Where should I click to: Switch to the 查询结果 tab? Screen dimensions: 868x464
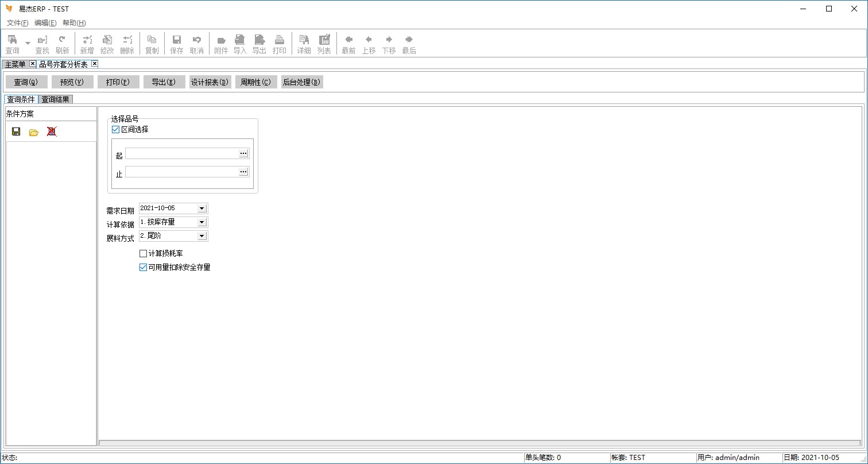(56, 99)
